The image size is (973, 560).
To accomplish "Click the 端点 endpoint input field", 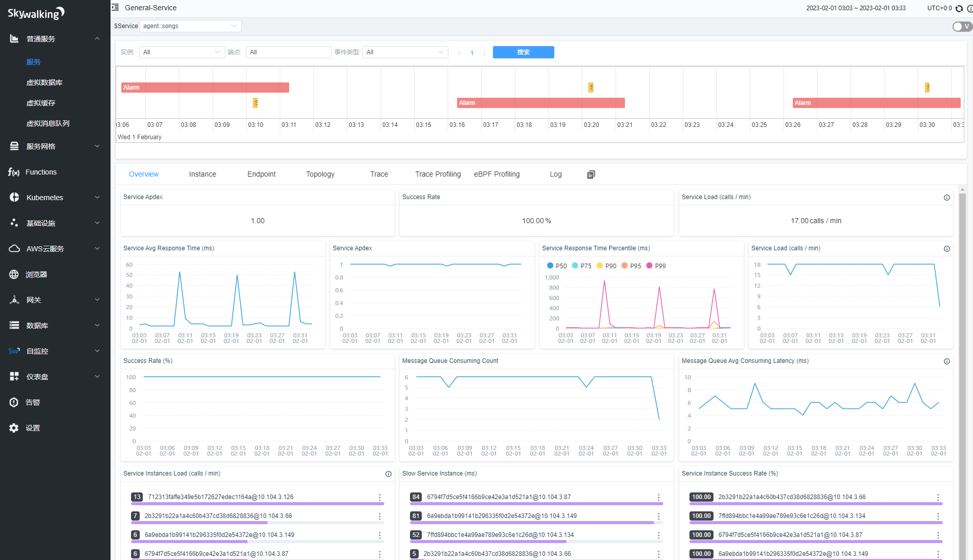I will [288, 52].
